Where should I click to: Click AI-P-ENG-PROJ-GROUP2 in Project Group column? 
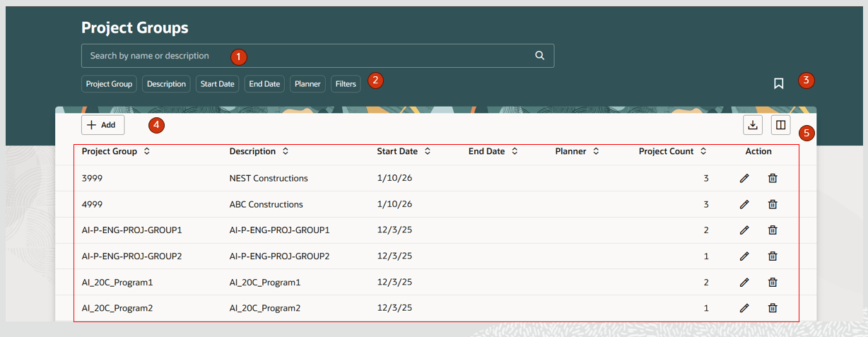[x=132, y=256]
